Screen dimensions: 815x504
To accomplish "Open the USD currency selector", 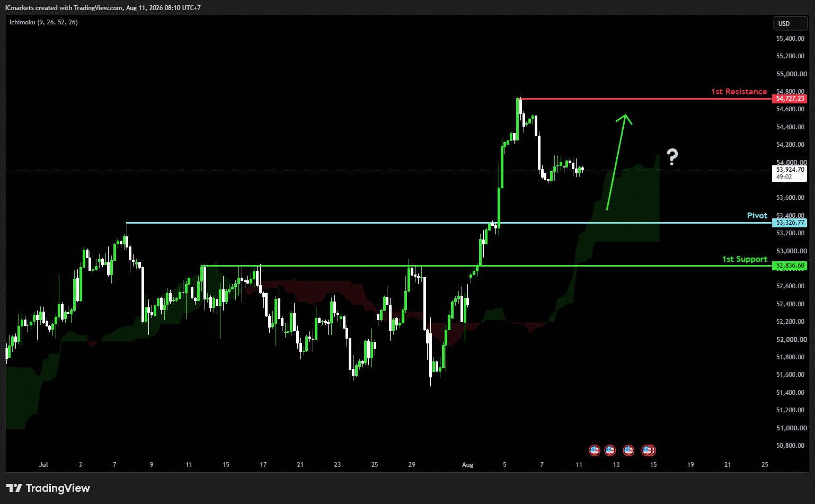I will (x=790, y=23).
